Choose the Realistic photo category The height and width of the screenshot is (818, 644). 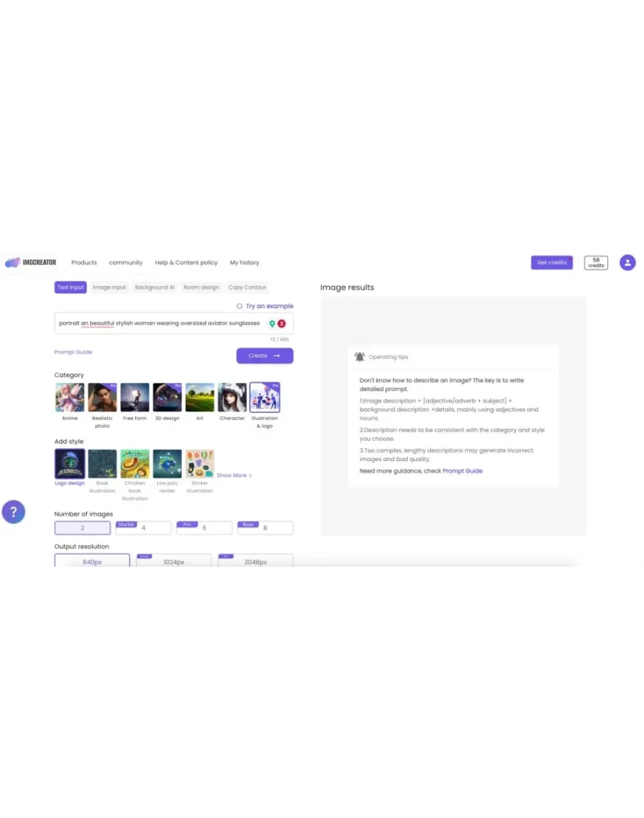[x=102, y=397]
